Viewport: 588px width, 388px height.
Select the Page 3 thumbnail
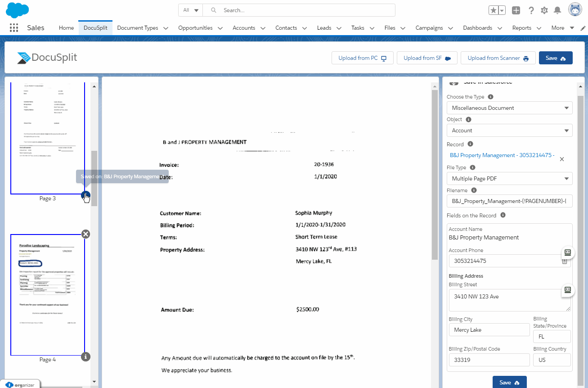tap(48, 139)
